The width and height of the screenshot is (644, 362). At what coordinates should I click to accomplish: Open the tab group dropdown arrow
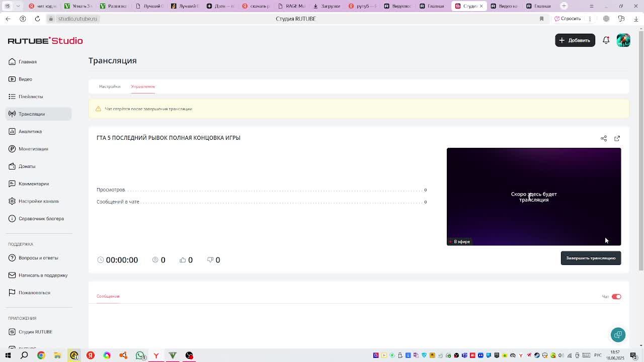click(19, 6)
